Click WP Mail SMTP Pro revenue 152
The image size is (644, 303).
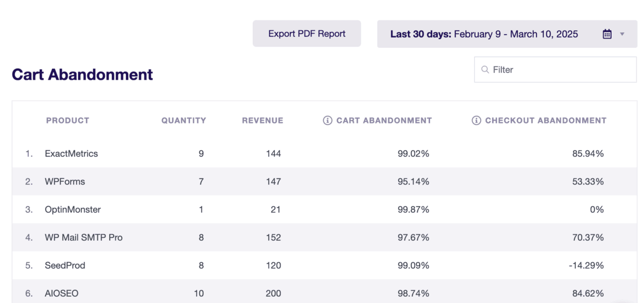(x=273, y=237)
